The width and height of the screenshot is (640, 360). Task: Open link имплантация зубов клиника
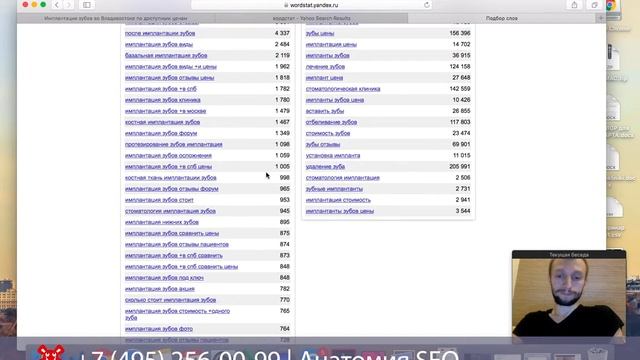(x=162, y=100)
